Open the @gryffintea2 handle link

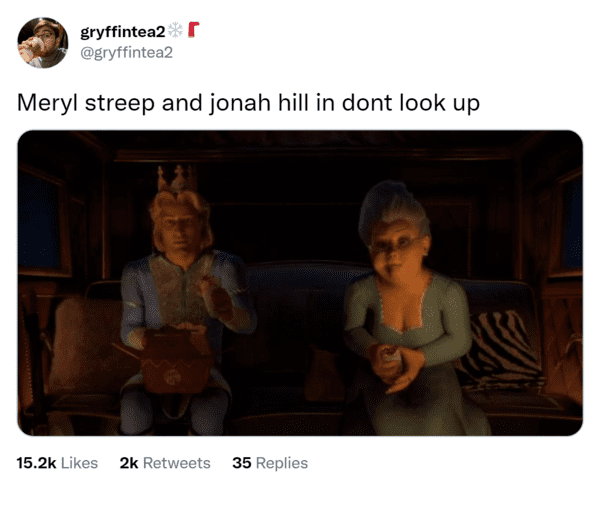coord(127,52)
